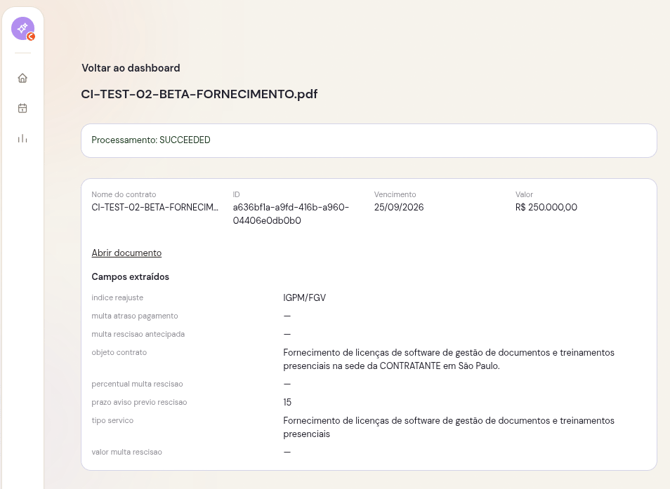
Task: Click the tipo servico label
Action: 112,420
